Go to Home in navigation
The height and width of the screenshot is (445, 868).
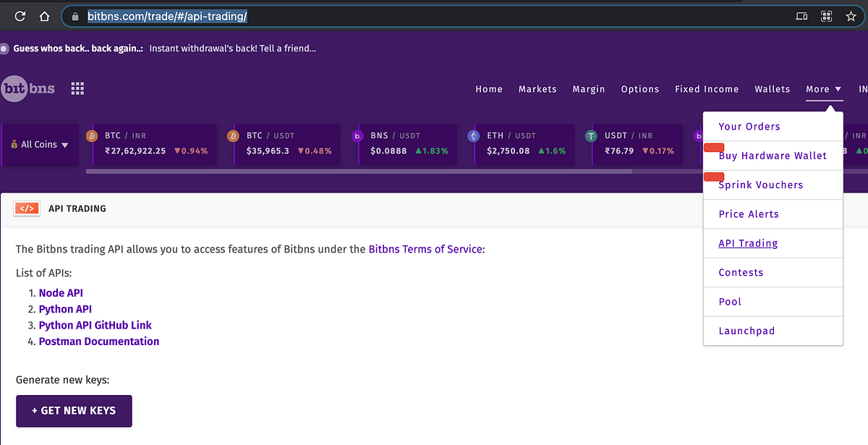(x=489, y=89)
